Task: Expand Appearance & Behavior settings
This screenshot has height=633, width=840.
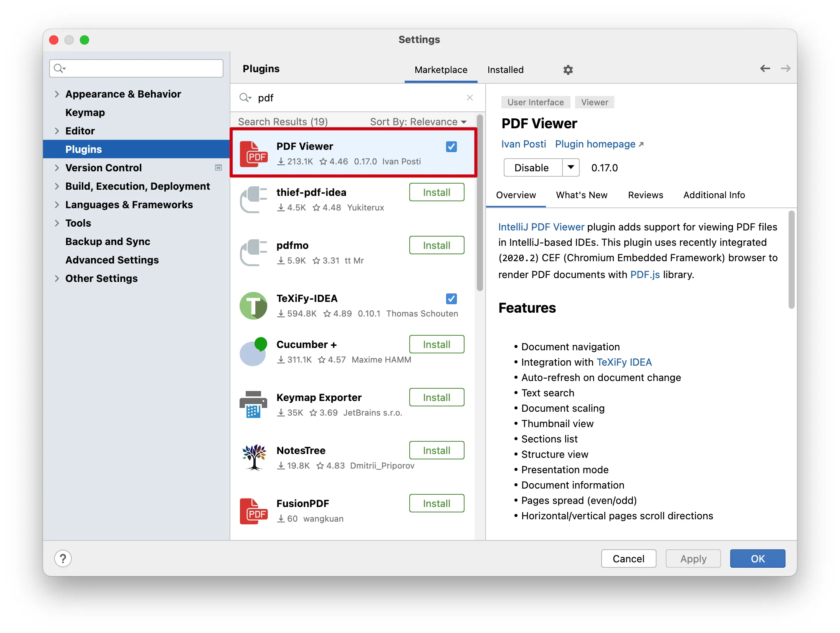Action: coord(57,94)
